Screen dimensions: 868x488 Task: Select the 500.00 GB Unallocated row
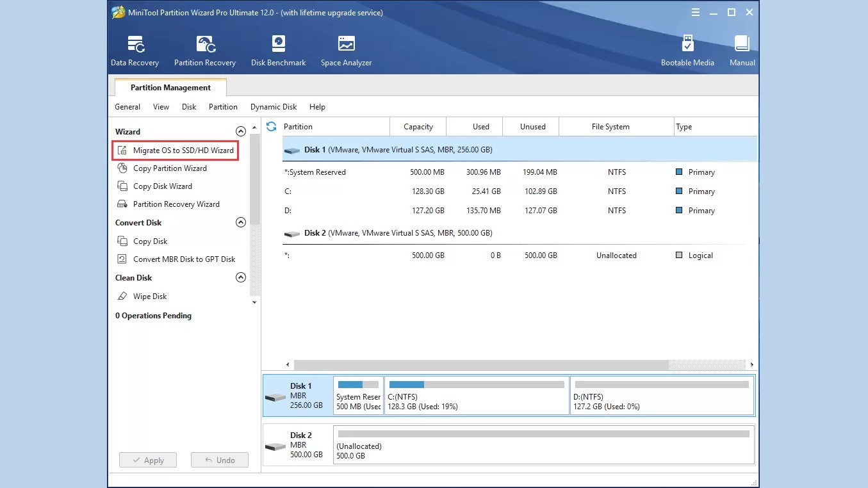(520, 256)
